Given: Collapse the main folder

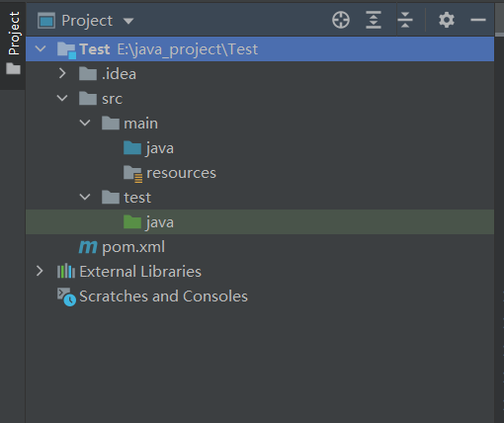Looking at the screenshot, I should tap(85, 123).
